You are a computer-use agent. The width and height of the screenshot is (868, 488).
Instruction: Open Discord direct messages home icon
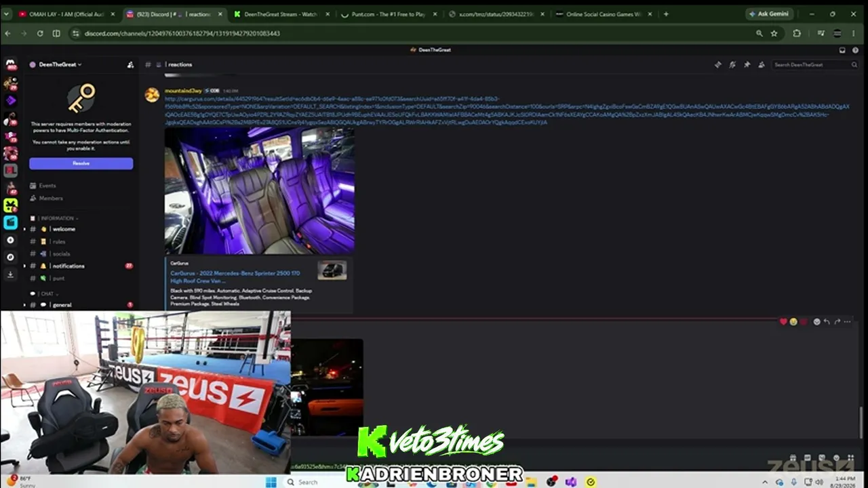click(10, 65)
